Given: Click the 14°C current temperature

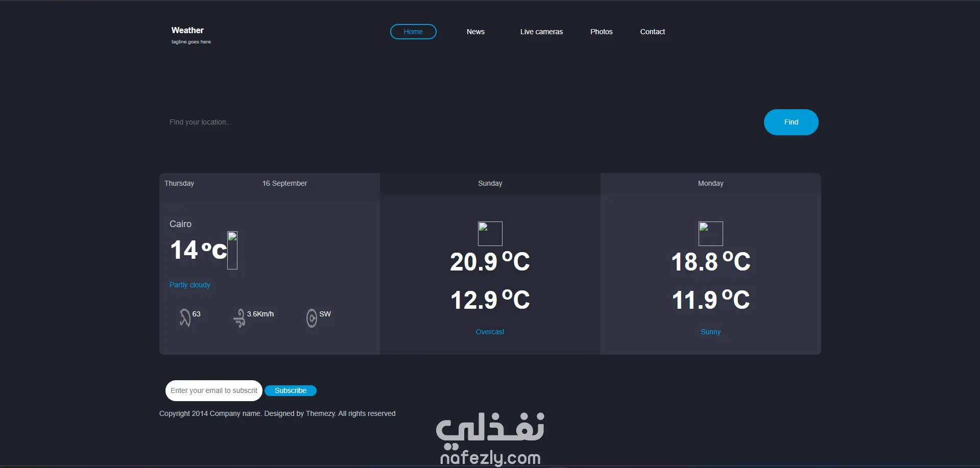Looking at the screenshot, I should click(x=199, y=250).
